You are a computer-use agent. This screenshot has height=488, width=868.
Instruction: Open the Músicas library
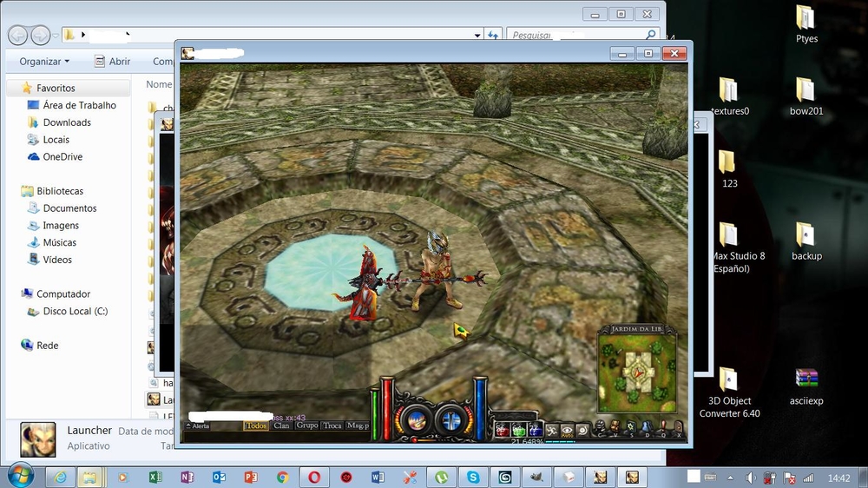pyautogui.click(x=60, y=242)
